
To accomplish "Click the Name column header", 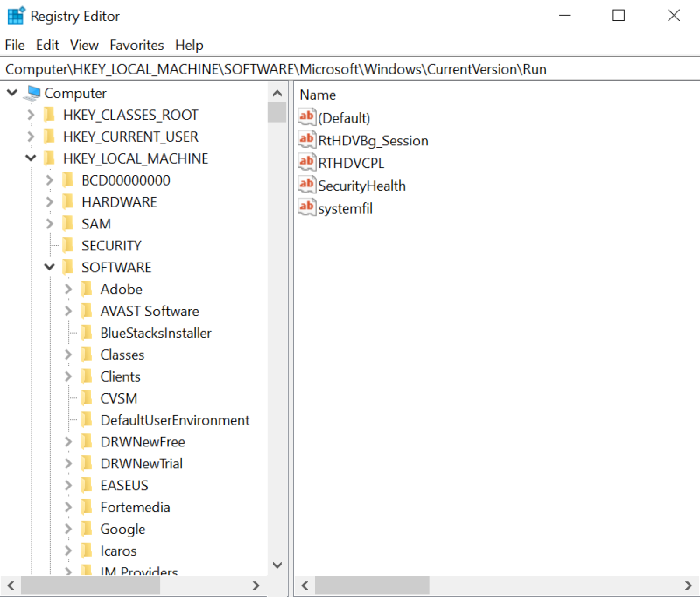I will point(318,95).
